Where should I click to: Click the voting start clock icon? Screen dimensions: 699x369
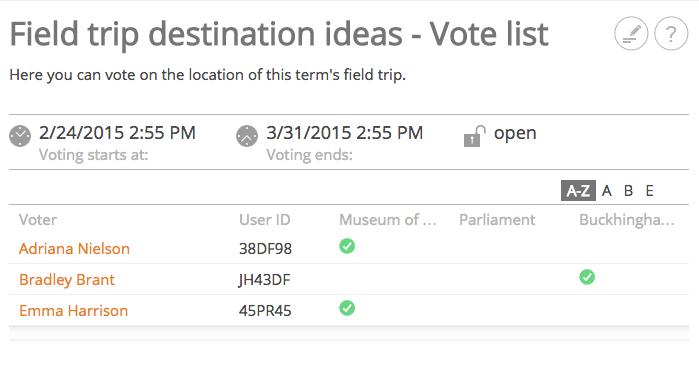coord(20,136)
